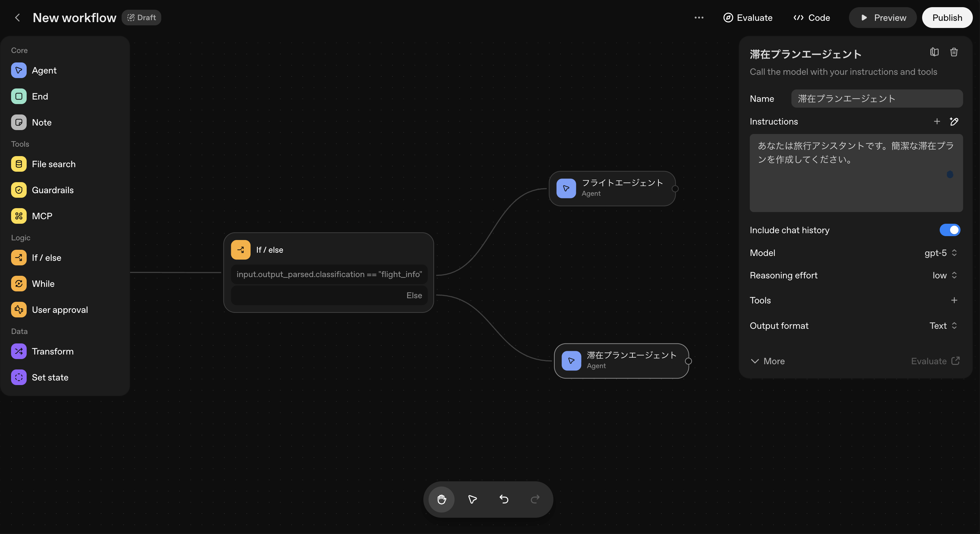Change the Reasoning effort low dropdown

[x=944, y=275]
